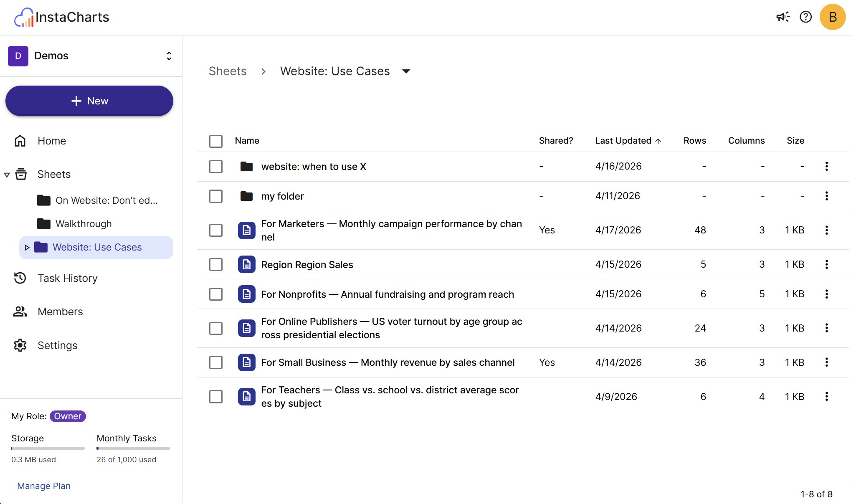Select the checkbox for Region Region Sales
Image resolution: width=851 pixels, height=504 pixels.
[x=215, y=265]
